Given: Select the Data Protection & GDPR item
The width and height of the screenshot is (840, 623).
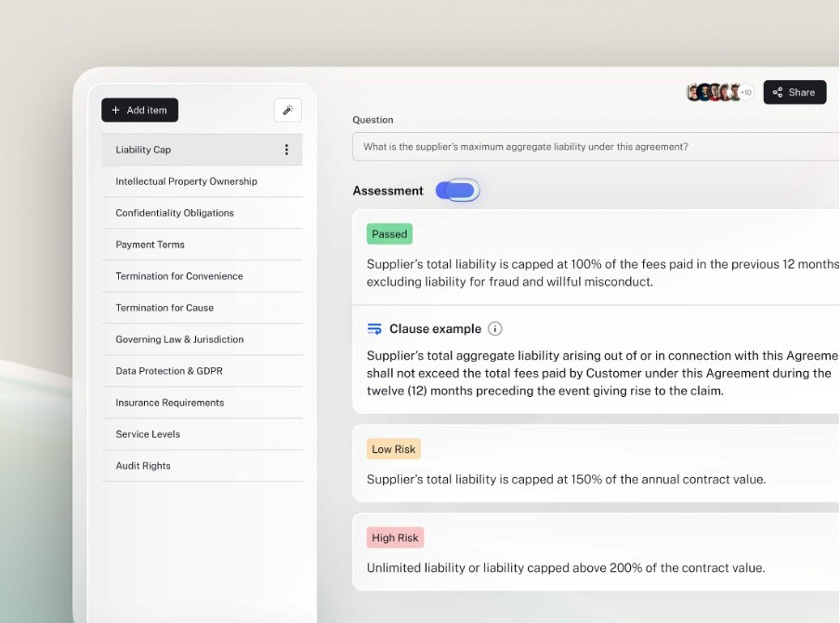Looking at the screenshot, I should (170, 371).
